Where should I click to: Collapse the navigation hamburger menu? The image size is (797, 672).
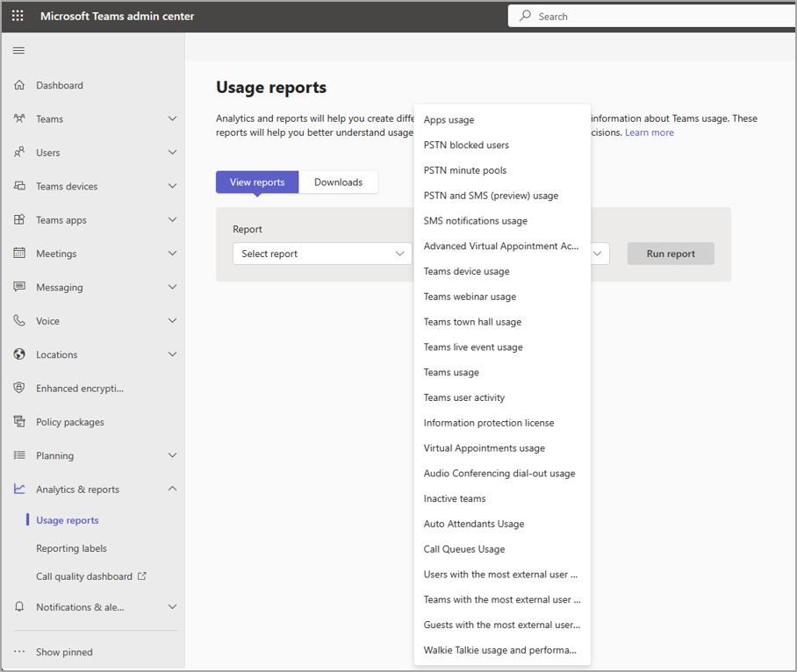(18, 50)
